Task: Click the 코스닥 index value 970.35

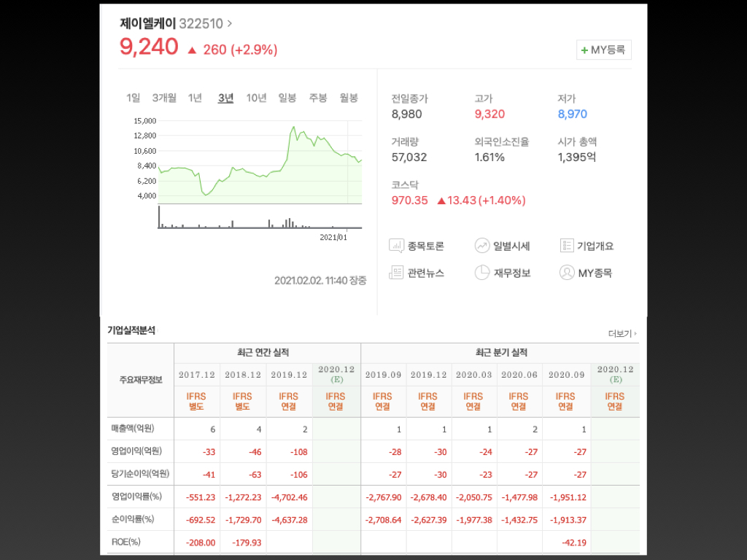Action: pyautogui.click(x=410, y=201)
